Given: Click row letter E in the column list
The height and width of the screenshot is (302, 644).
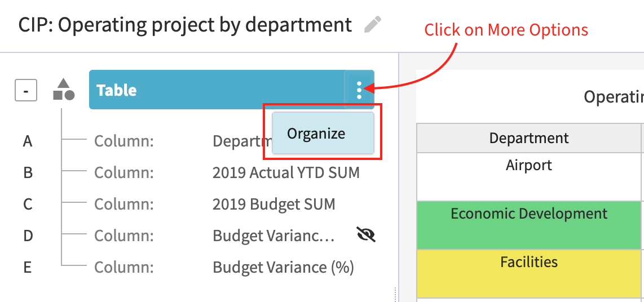Looking at the screenshot, I should (x=28, y=267).
